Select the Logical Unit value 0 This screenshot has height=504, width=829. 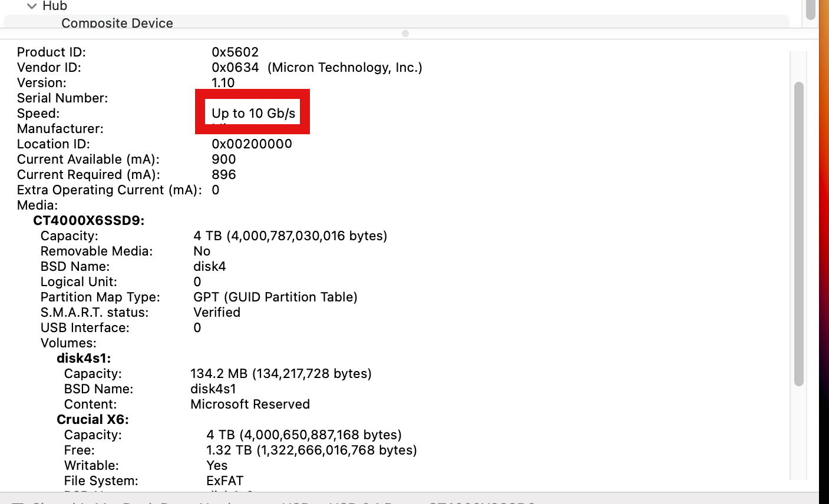197,282
